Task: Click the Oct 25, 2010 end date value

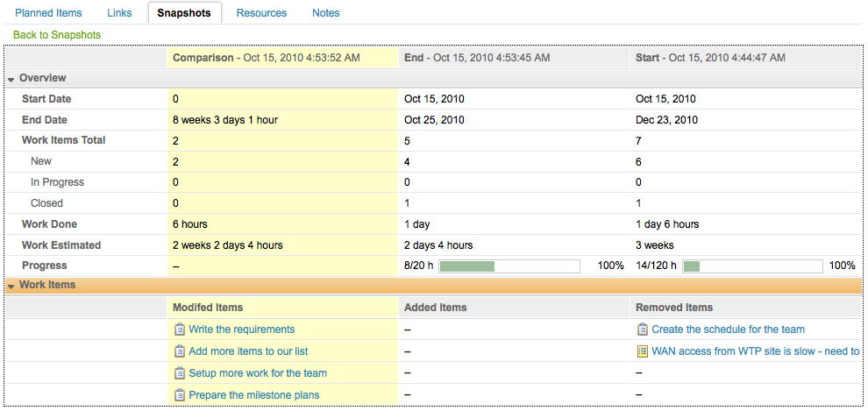Action: [x=434, y=120]
